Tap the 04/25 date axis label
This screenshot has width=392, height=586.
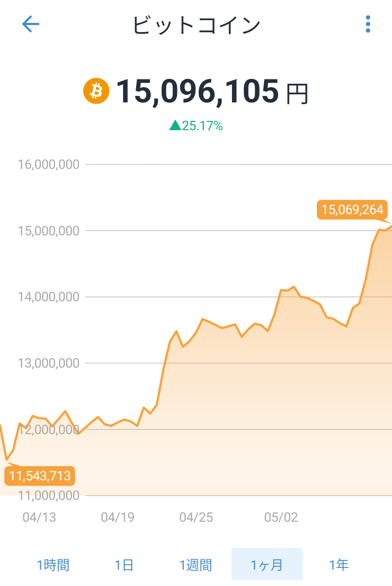click(196, 517)
